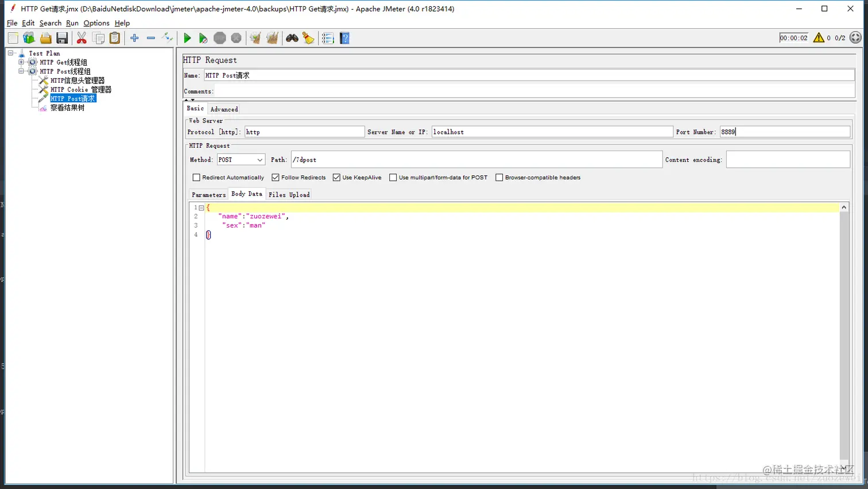Cut the selected element with scissors
The image size is (868, 489).
[x=82, y=38]
